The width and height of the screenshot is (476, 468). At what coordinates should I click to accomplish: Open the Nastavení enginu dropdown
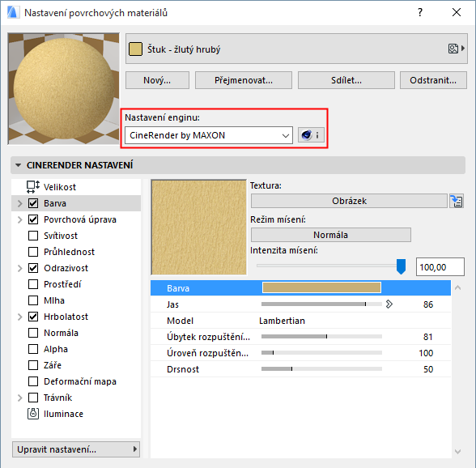click(x=209, y=135)
